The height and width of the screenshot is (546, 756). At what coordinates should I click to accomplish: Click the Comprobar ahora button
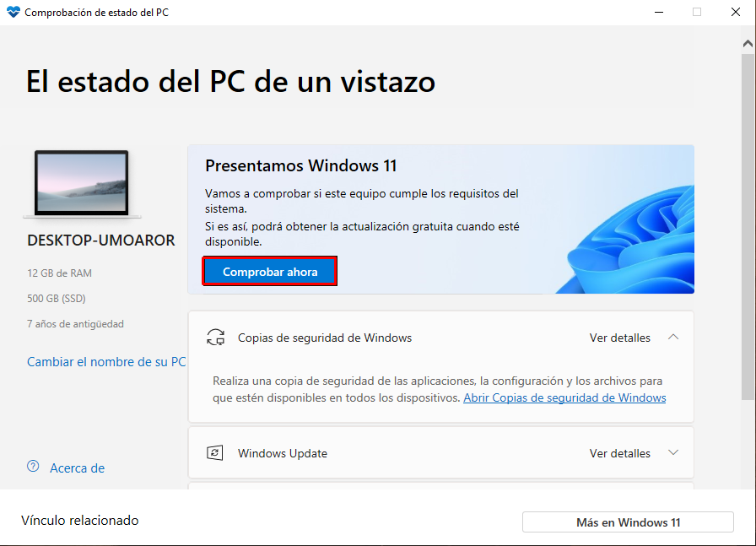269,272
